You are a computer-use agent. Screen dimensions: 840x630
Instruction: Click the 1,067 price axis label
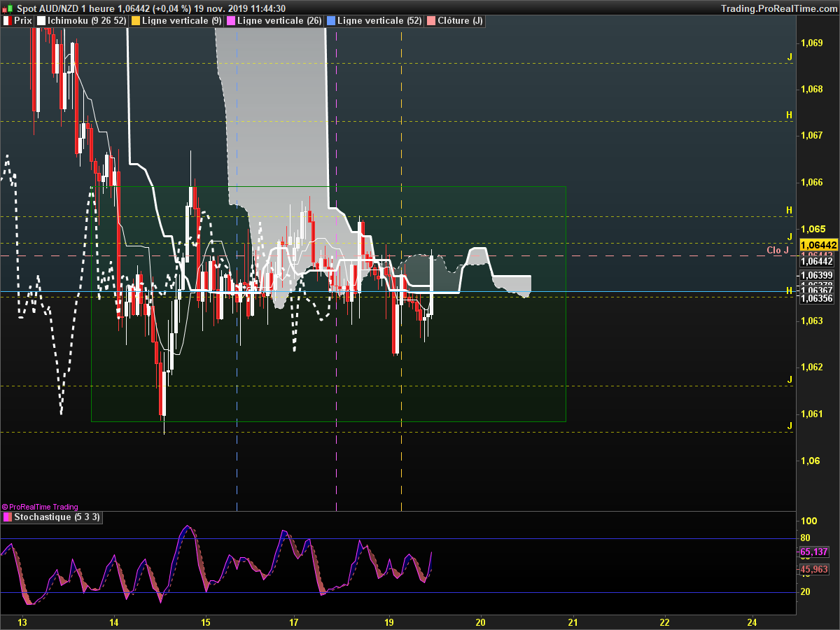(812, 135)
